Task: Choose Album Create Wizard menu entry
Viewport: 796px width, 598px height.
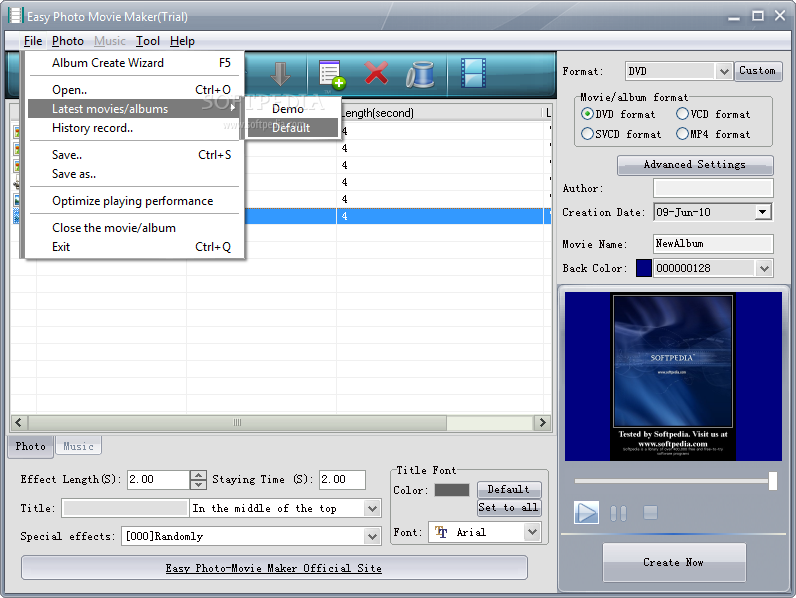Action: point(134,63)
